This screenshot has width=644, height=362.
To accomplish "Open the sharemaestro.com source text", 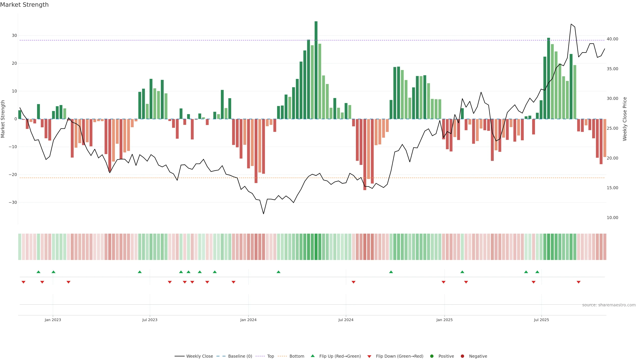I will 609,305.
